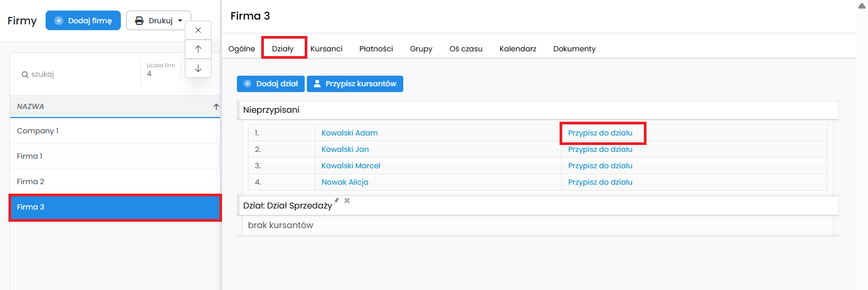
Task: Click the pencil edit icon beside Dział Sprzedaży
Action: click(336, 201)
